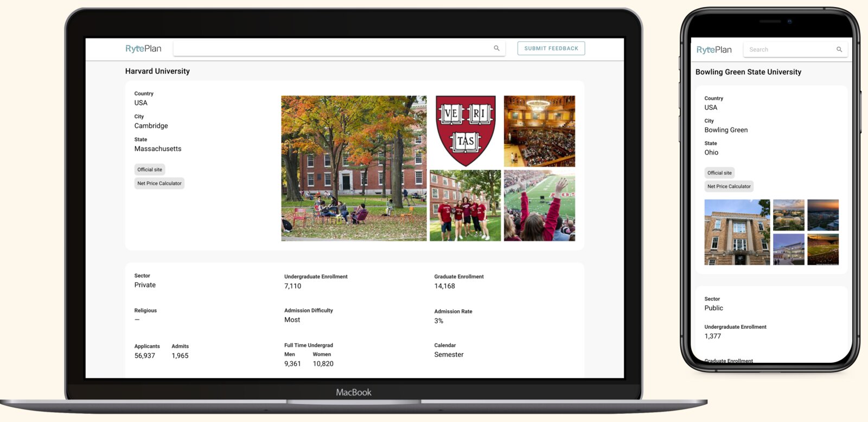The height and width of the screenshot is (422, 868).
Task: Click the Admission Rate value 3%
Action: coord(438,321)
